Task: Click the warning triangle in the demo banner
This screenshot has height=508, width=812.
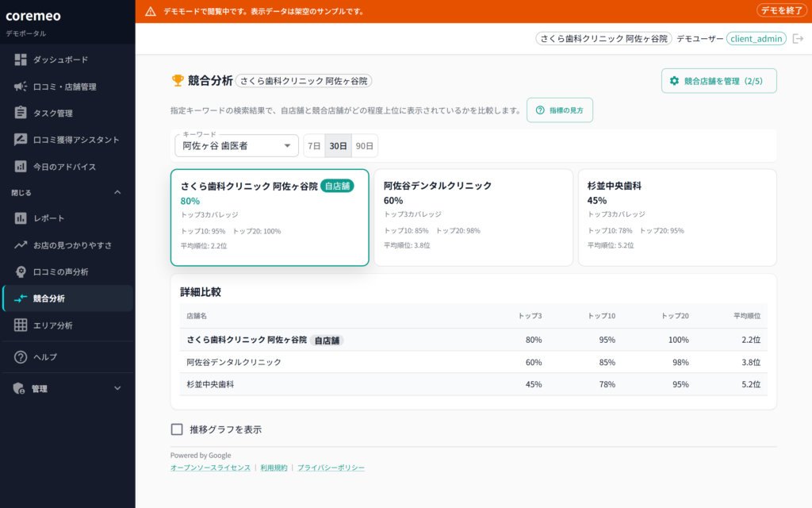Action: coord(150,11)
